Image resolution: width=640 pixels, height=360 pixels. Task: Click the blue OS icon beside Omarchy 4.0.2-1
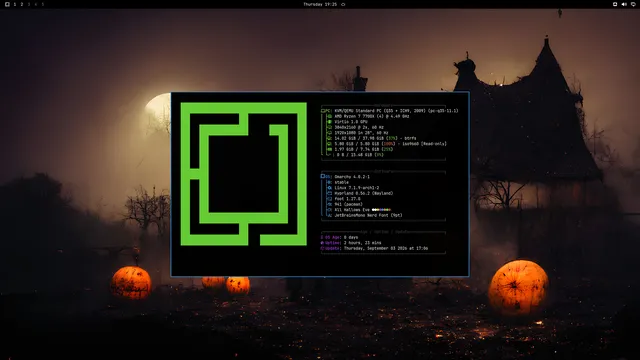pos(323,177)
